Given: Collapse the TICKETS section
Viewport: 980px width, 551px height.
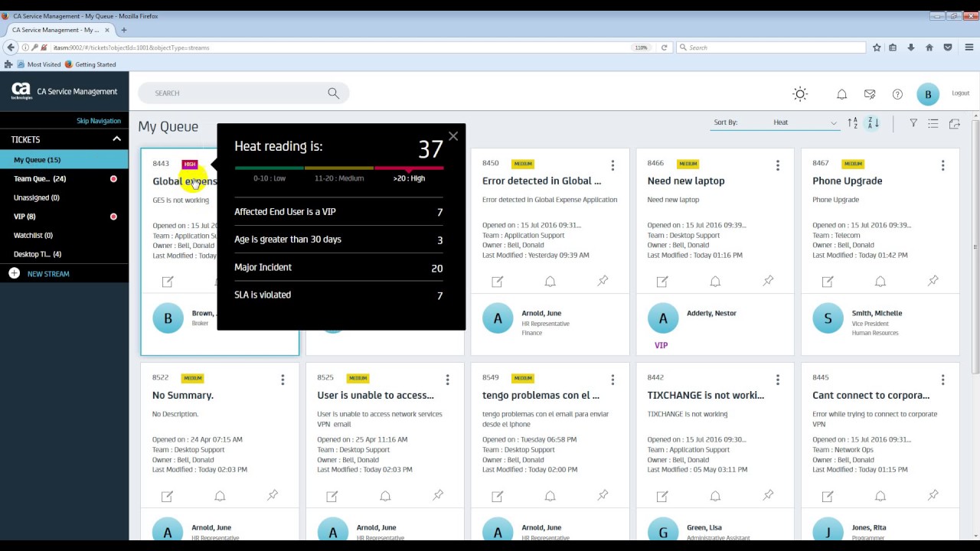Looking at the screenshot, I should click(x=116, y=139).
